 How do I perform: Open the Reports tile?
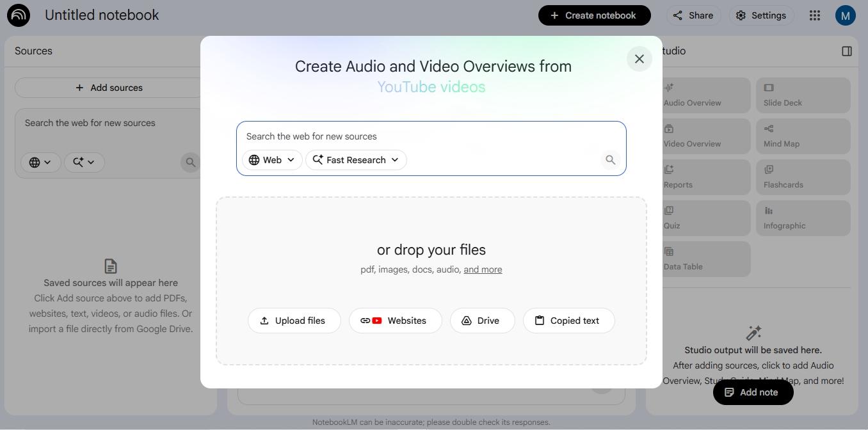pyautogui.click(x=703, y=177)
